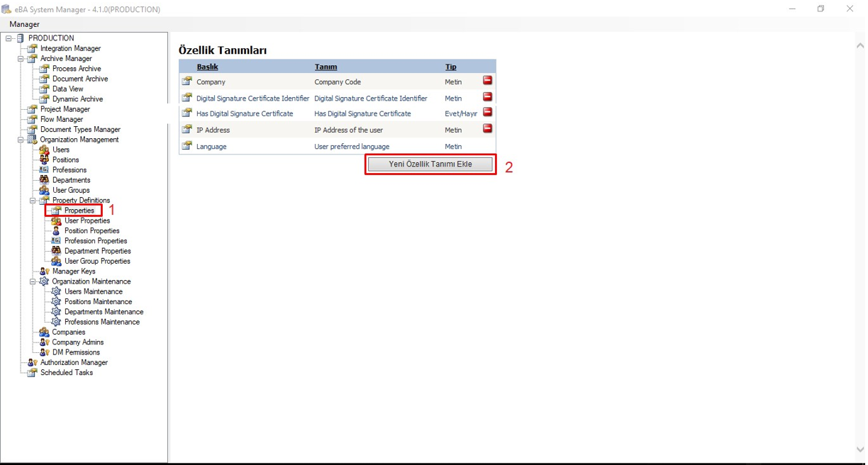This screenshot has width=868, height=465.
Task: Click 'User preferred language' description text
Action: [352, 147]
